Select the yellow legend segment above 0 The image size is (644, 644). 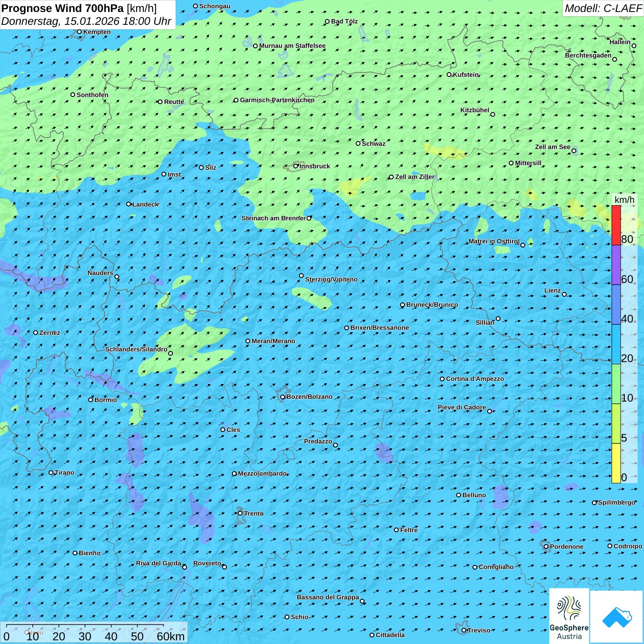pos(616,463)
